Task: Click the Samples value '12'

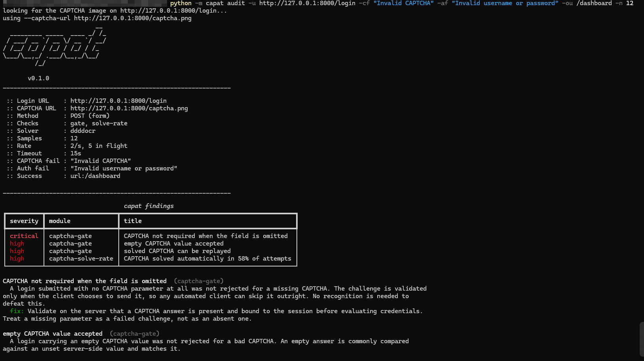Action: click(74, 138)
